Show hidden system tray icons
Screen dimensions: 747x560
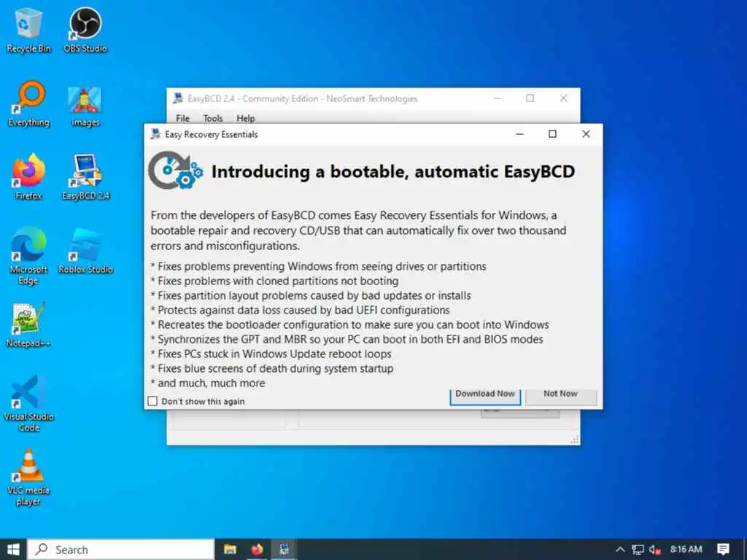pyautogui.click(x=620, y=550)
